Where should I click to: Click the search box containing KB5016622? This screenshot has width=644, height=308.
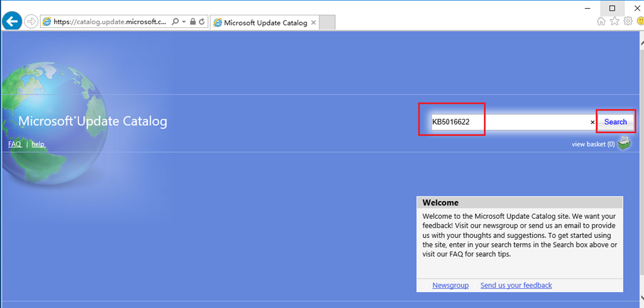(510, 122)
